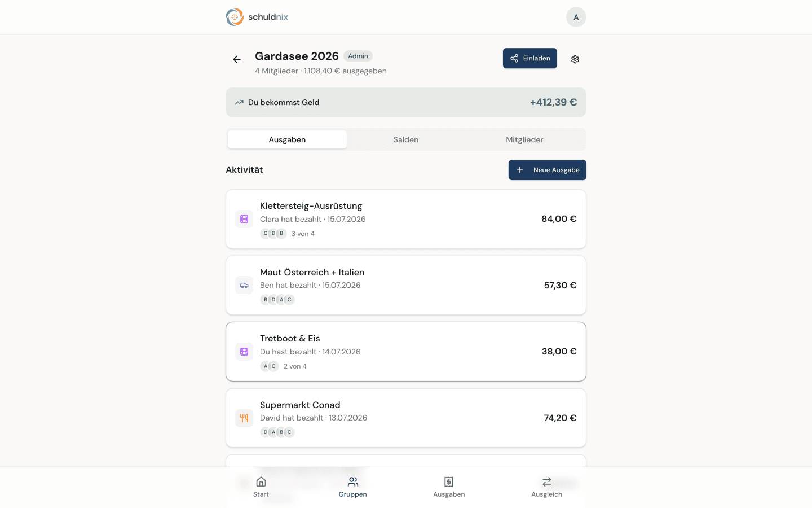812x508 pixels.
Task: Add expense with Neue Ausgabe button
Action: click(548, 170)
